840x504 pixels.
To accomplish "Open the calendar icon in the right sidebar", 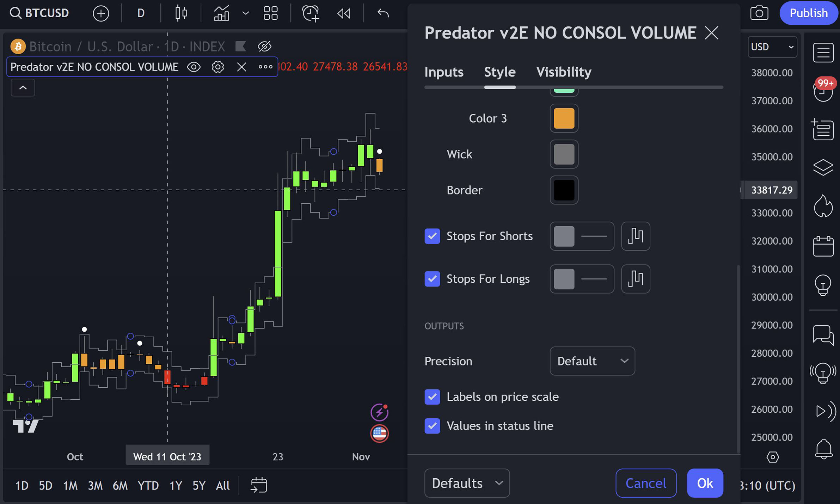I will click(x=823, y=246).
